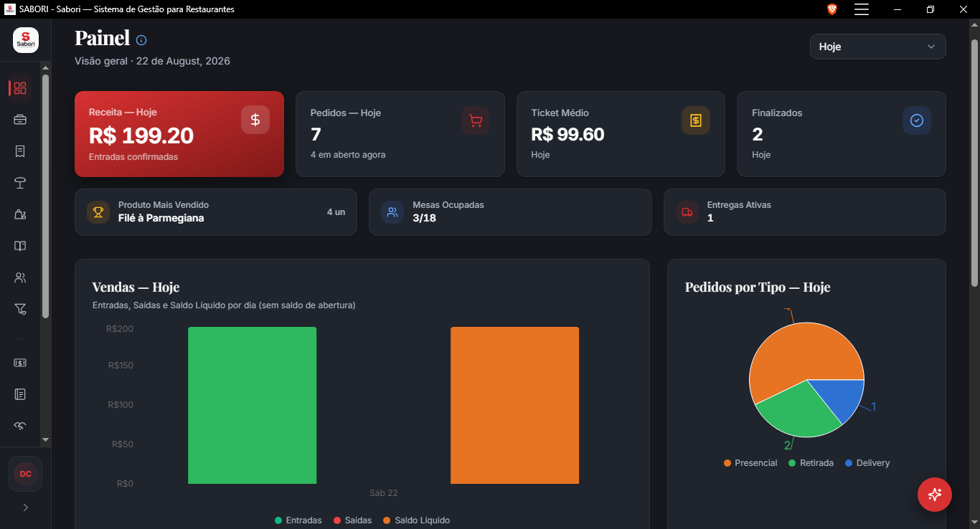Click the Ticket Médio receipt icon

[x=696, y=120]
